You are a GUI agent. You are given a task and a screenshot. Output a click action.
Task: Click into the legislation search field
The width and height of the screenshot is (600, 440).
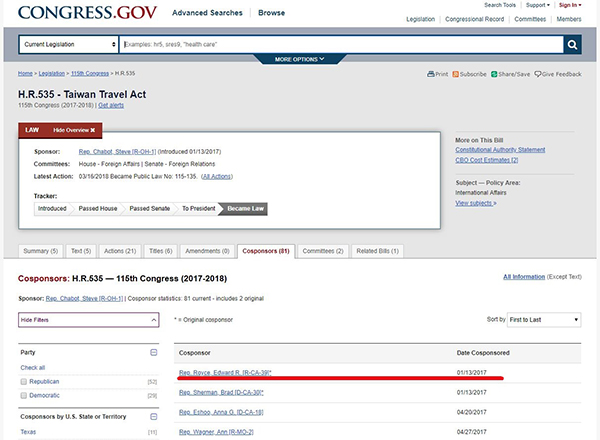click(340, 45)
